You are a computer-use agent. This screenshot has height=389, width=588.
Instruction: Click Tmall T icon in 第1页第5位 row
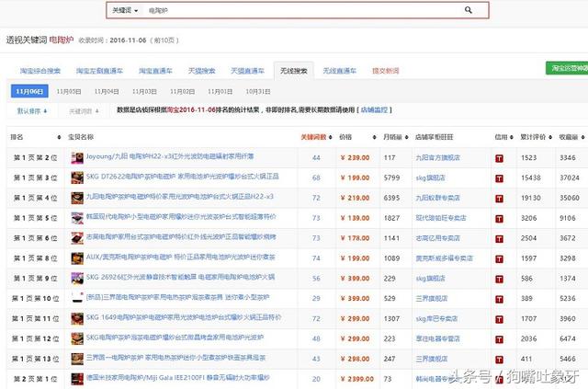tap(499, 219)
